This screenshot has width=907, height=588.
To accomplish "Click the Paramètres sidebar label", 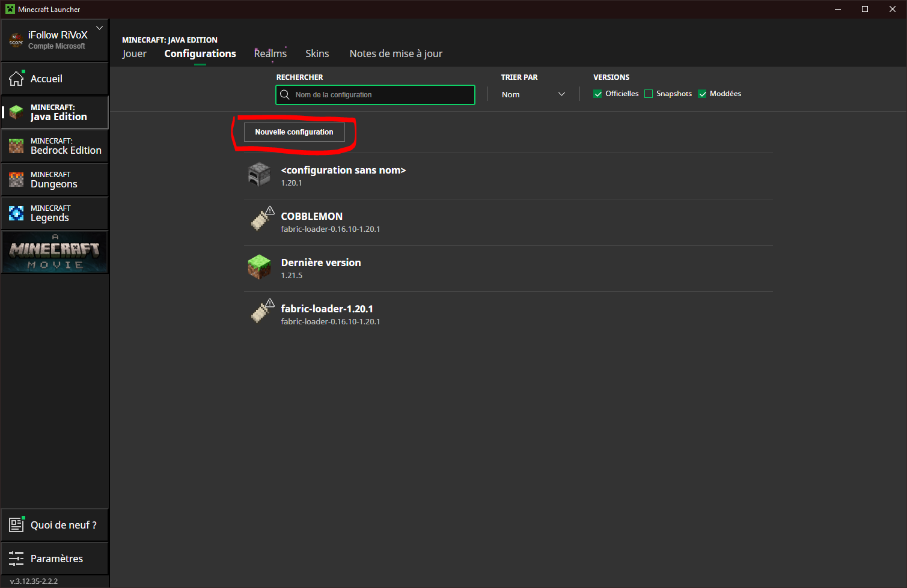I will 56,559.
